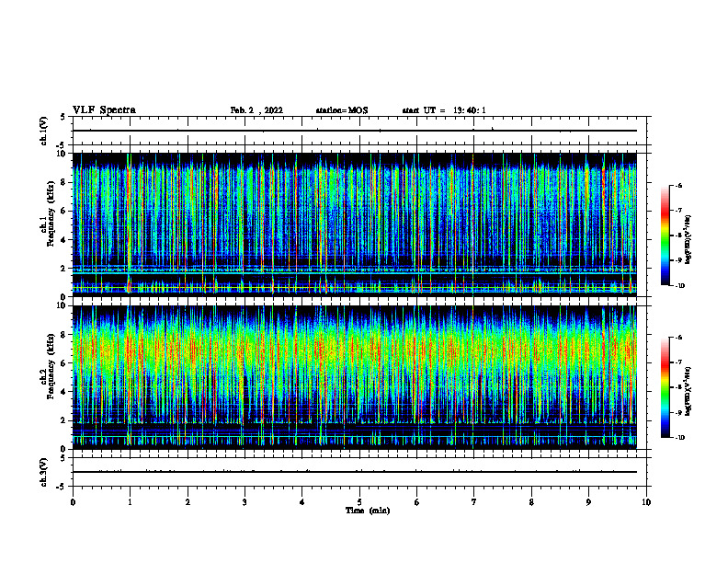Click time axis tick label "0"
The width and height of the screenshot is (728, 563).
coord(73,502)
